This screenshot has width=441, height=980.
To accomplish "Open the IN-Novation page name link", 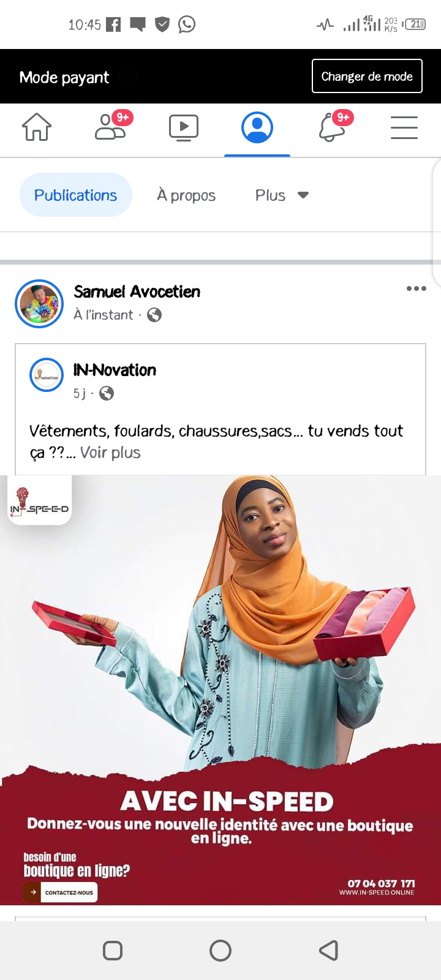I will 115,370.
